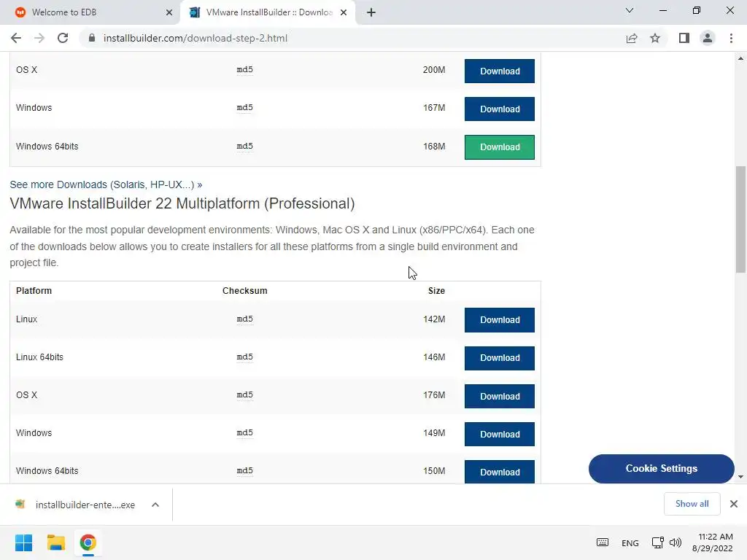This screenshot has width=747, height=560.
Task: Download Professional OS X 176M build
Action: (x=499, y=396)
